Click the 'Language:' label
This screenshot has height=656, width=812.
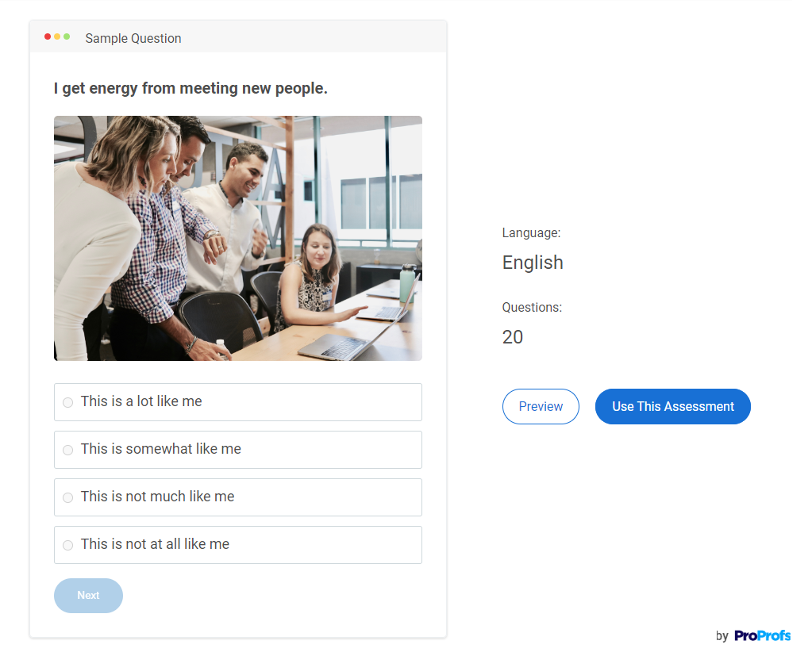[x=531, y=232]
